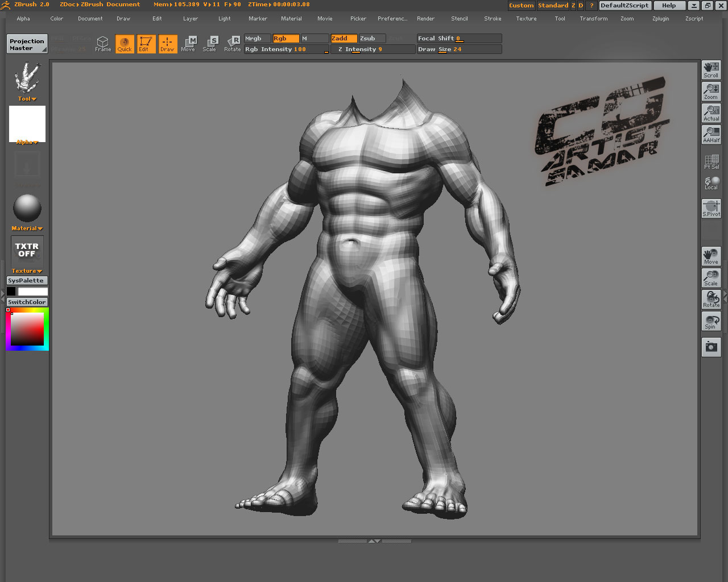Toggle Mrgb paint mode
This screenshot has height=582, width=728.
[x=257, y=38]
